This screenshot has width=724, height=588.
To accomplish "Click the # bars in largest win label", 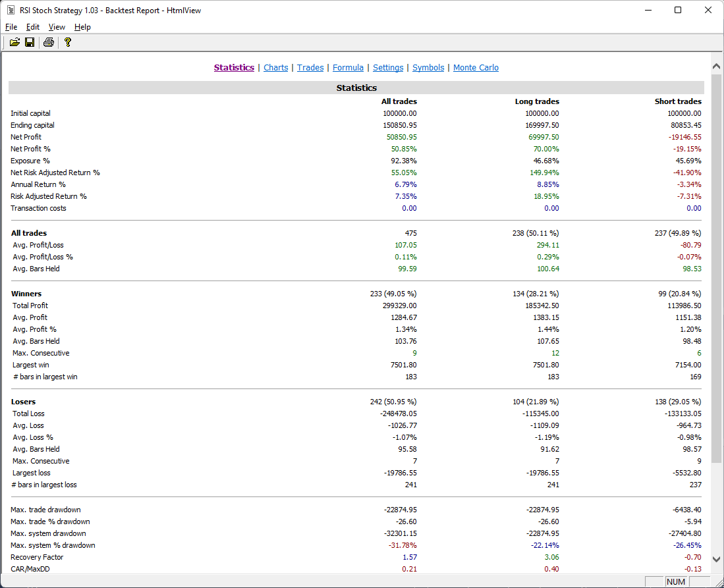I will 45,377.
